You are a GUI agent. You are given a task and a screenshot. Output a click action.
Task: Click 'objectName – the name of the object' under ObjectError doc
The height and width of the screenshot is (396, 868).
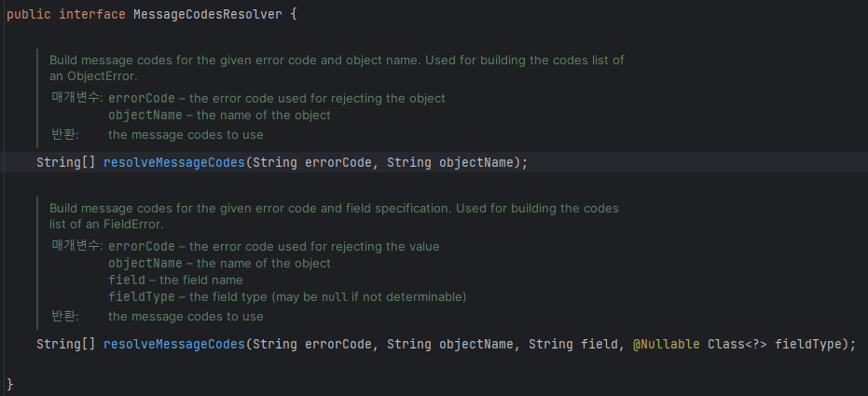coord(219,115)
